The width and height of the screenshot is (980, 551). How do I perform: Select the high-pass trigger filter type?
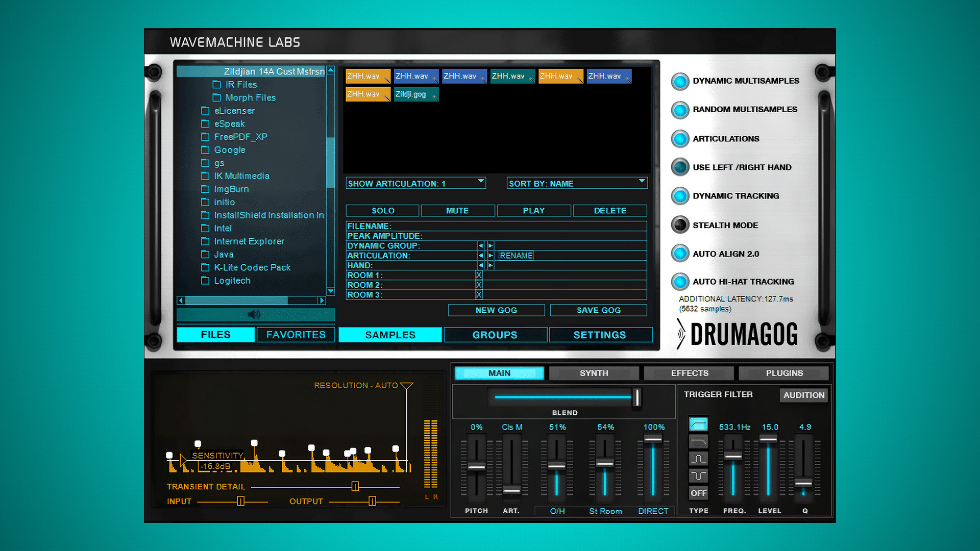[x=698, y=424]
